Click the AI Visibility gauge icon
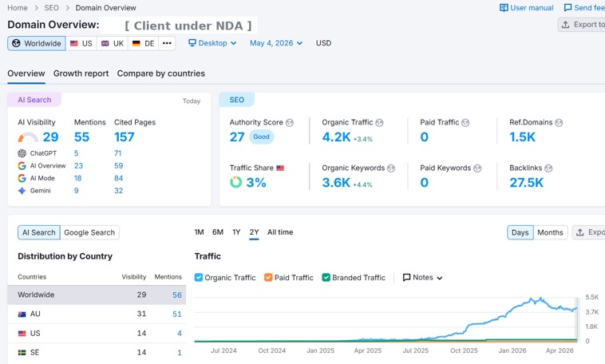The image size is (605, 364). pos(28,137)
